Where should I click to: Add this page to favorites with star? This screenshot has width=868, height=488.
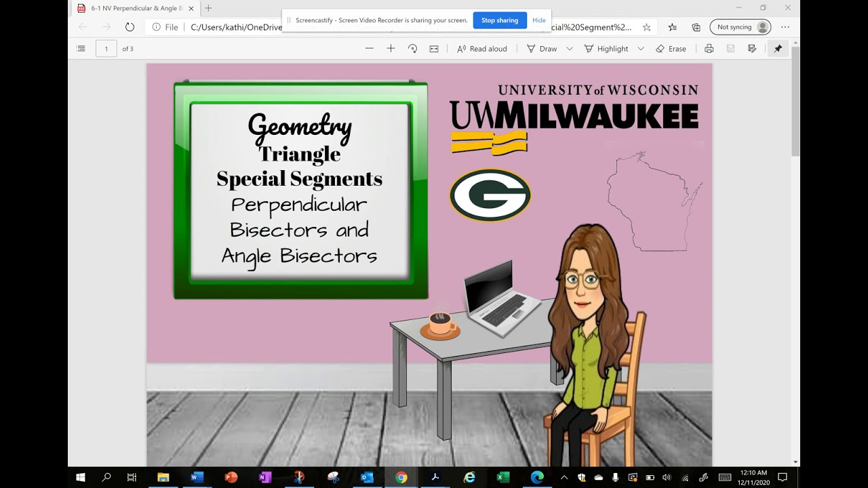coord(646,27)
